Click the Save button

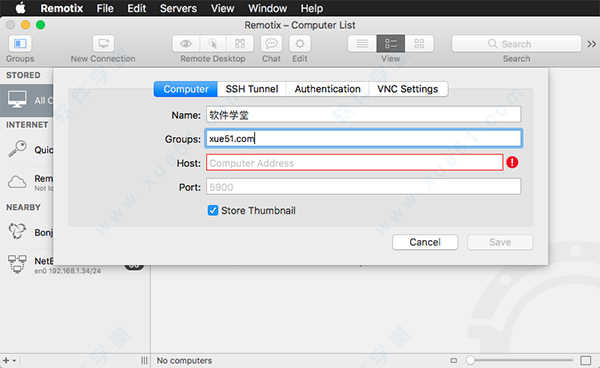click(500, 242)
